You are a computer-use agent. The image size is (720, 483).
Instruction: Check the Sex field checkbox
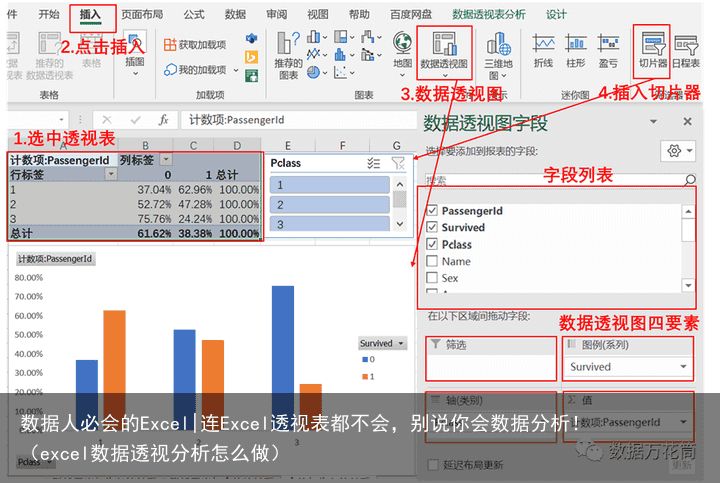432,278
